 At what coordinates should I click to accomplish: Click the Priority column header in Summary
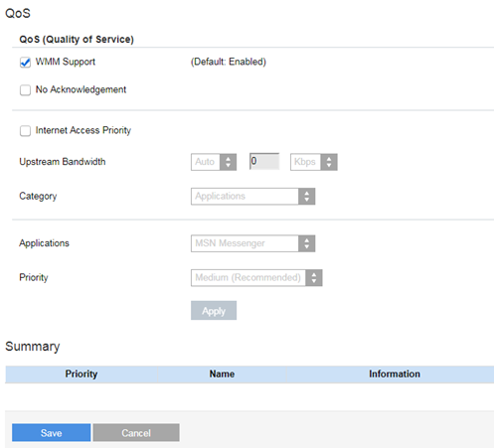[x=82, y=374]
